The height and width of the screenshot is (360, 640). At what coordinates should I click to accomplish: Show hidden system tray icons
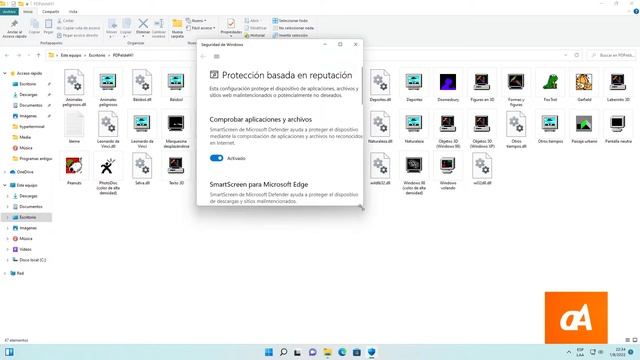[569, 352]
